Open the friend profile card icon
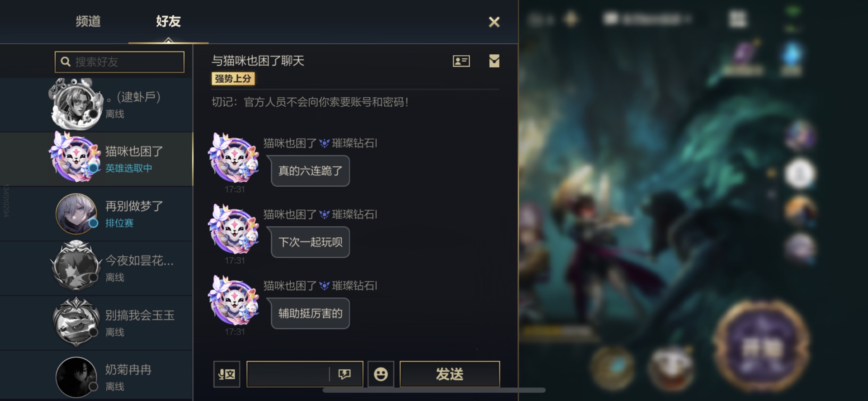The width and height of the screenshot is (868, 401). click(461, 61)
